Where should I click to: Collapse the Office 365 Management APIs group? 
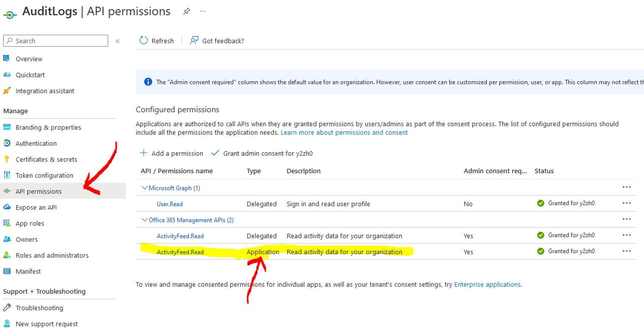tap(145, 220)
